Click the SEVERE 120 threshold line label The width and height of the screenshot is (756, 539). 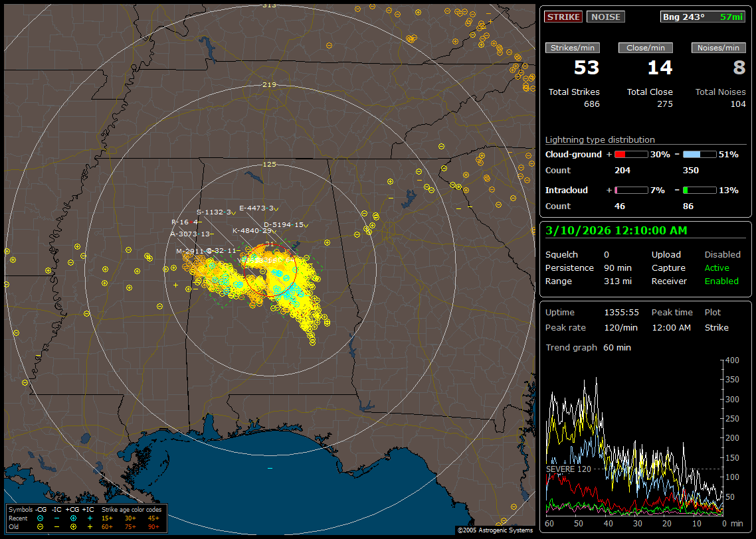pos(568,469)
